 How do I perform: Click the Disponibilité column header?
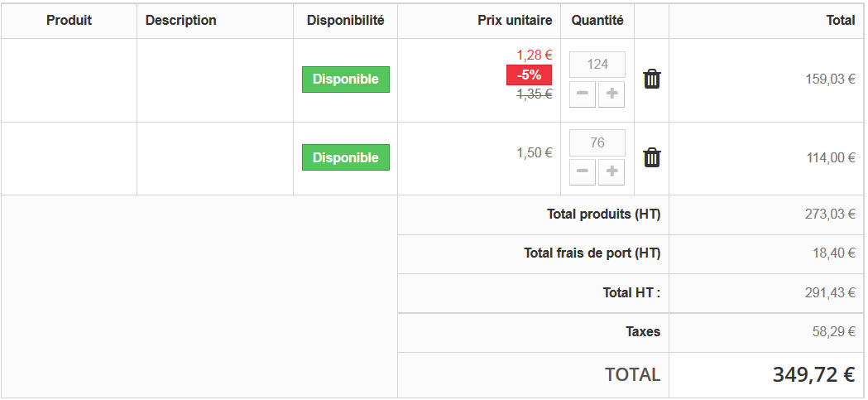click(345, 21)
